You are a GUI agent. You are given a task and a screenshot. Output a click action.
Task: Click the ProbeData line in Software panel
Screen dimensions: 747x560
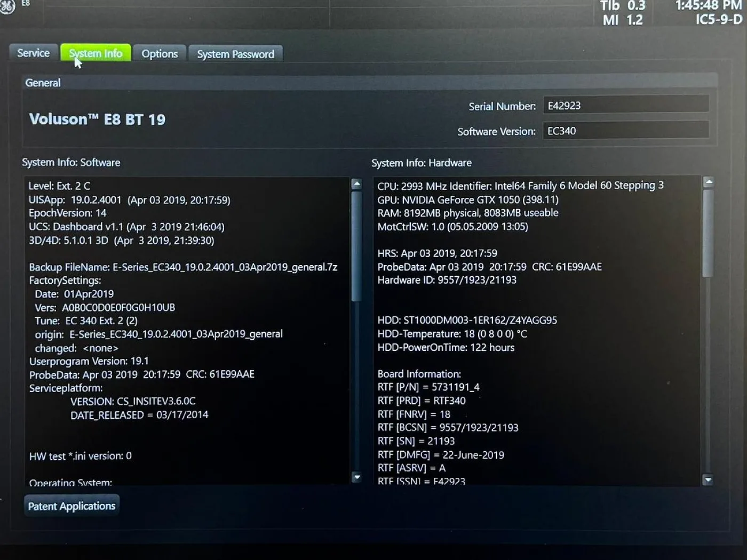[142, 374]
